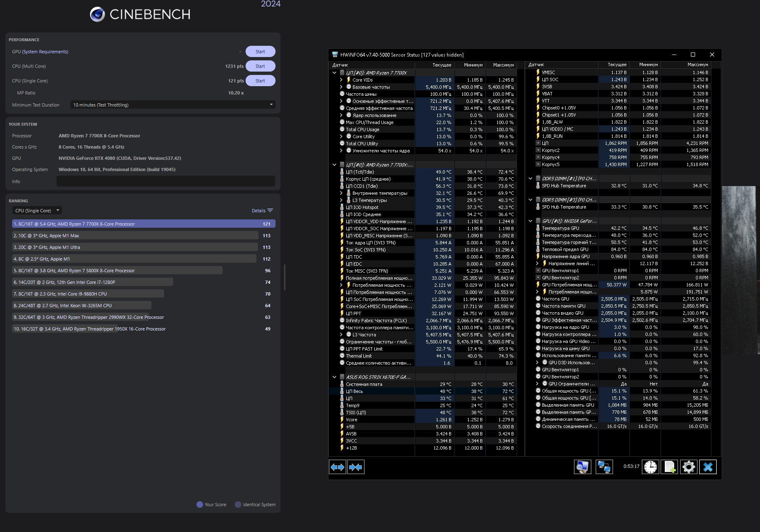Click the HWiNFO64 title bar app icon
The width and height of the screenshot is (760, 532).
click(x=335, y=55)
